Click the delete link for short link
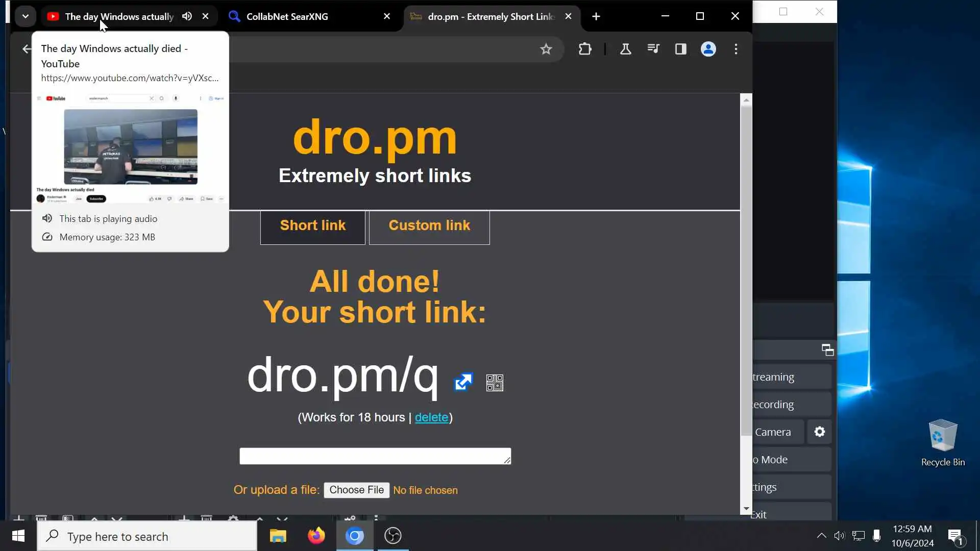The width and height of the screenshot is (980, 551). tap(431, 417)
